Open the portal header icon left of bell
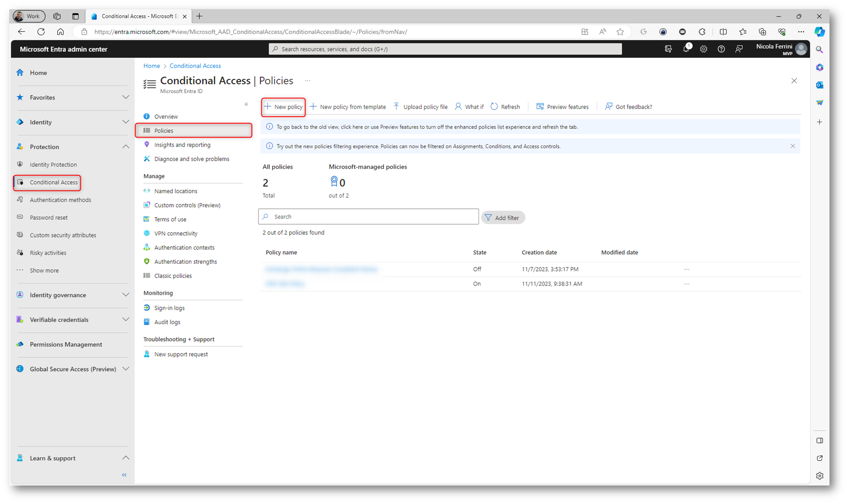Screen dimensions: 848x504 668,49
